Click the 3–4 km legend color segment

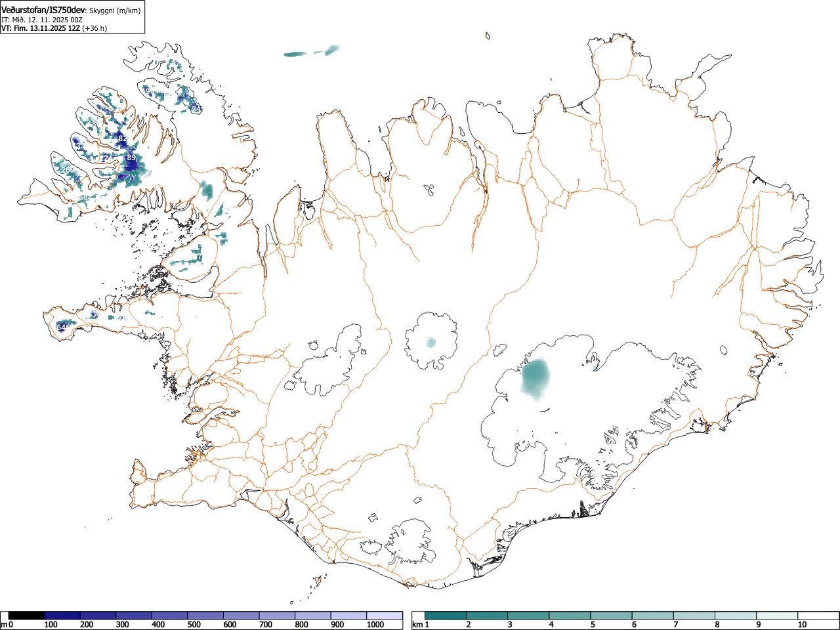(528, 616)
